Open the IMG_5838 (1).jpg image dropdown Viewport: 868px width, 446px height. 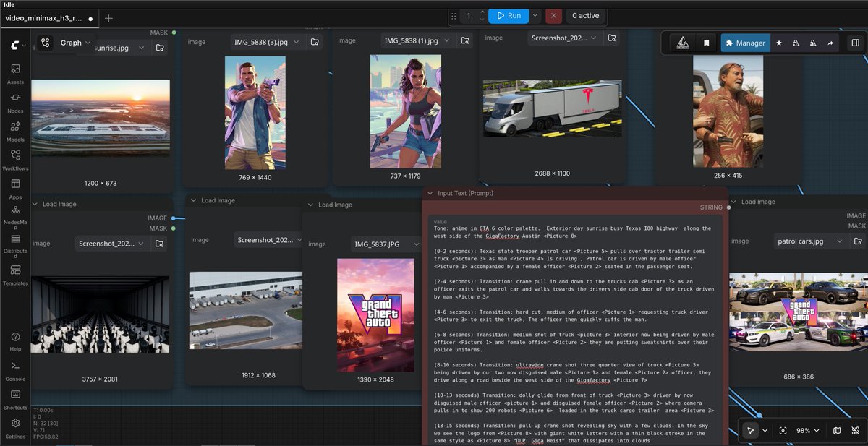418,40
